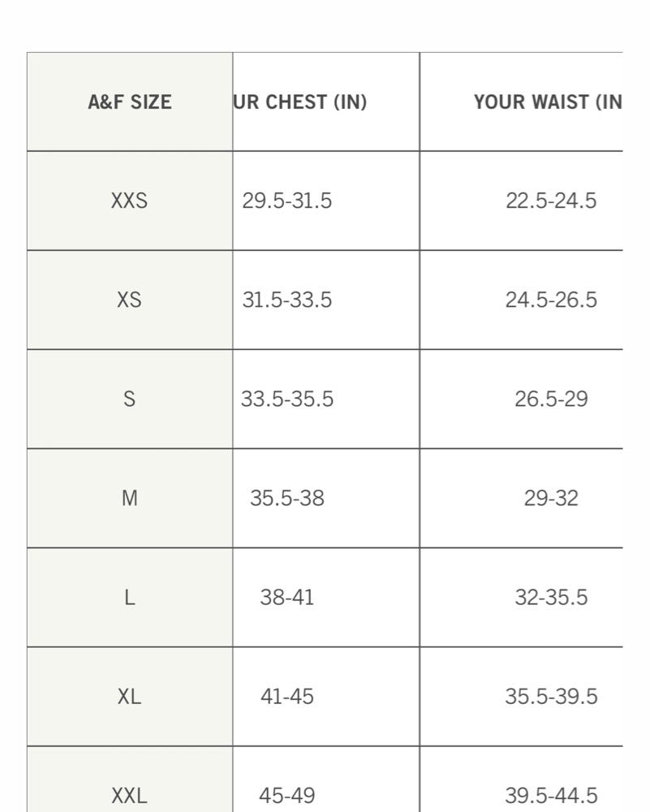Select the S size cell
The height and width of the screenshot is (812, 650).
pos(130,400)
